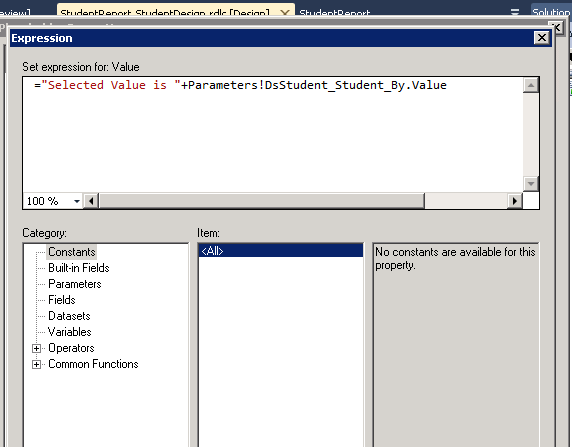This screenshot has width=572, height=447.
Task: Close the StudentDesign.rdlc [Design] tab
Action: pos(285,13)
